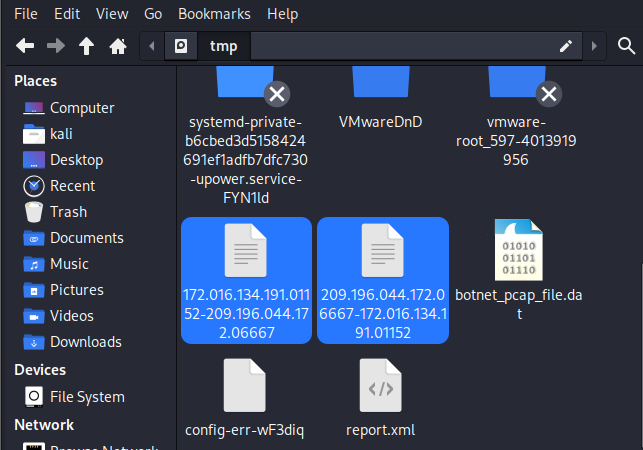Open the Help menu
The height and width of the screenshot is (450, 643).
(283, 14)
